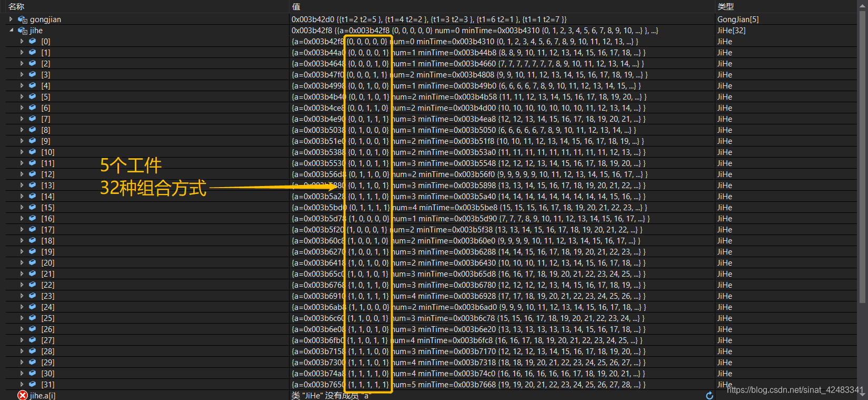Click the field icon of element [4]
868x400 pixels.
(33, 85)
